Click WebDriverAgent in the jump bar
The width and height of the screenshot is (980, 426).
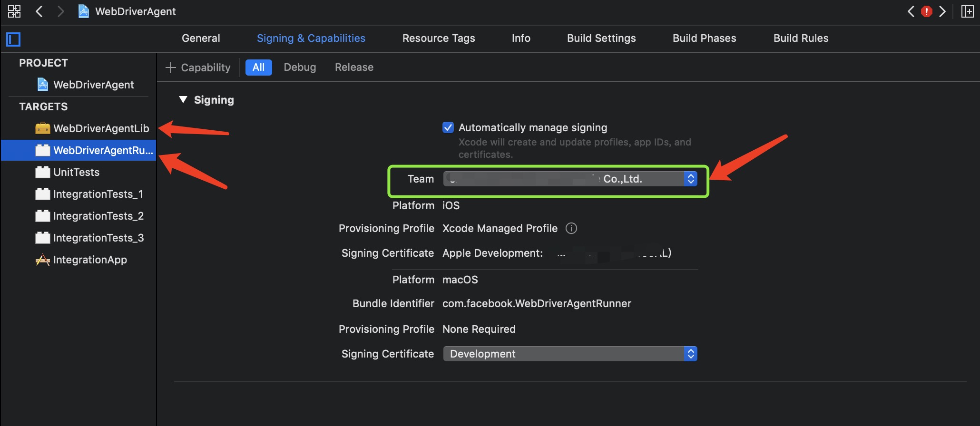click(136, 11)
